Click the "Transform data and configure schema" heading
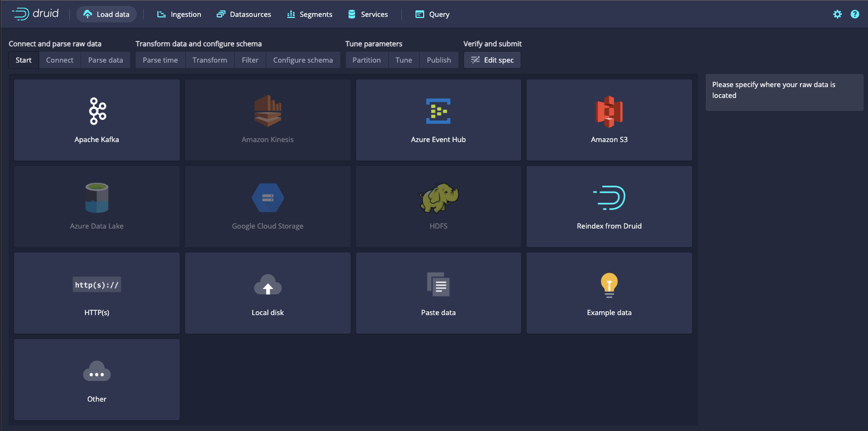 [x=199, y=44]
